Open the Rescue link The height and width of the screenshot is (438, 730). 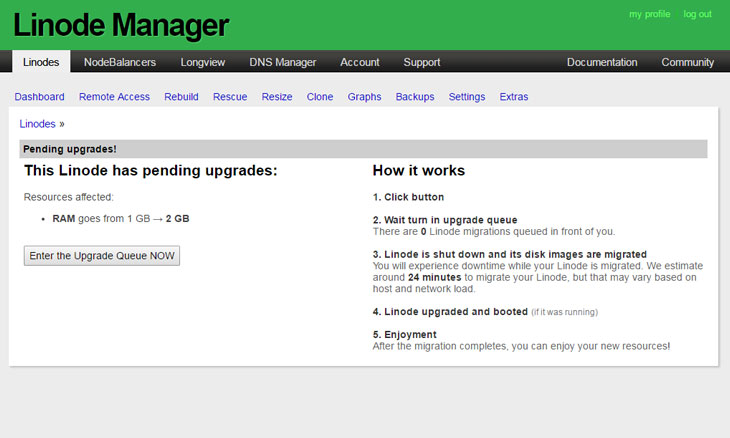coord(230,97)
